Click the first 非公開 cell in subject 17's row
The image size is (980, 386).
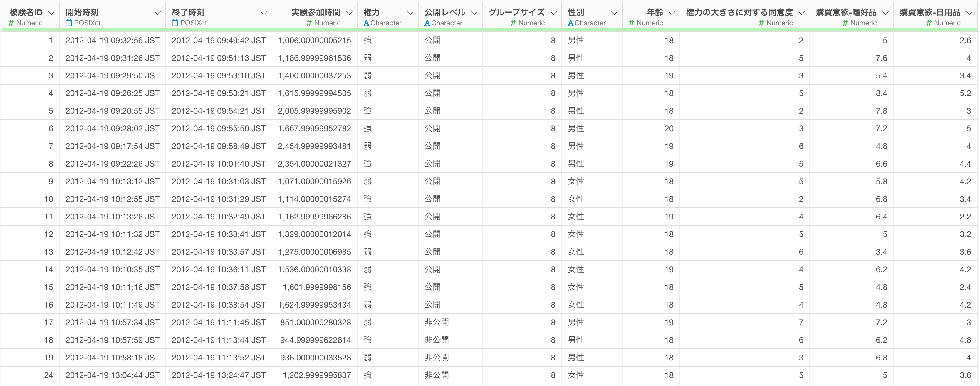coord(436,323)
